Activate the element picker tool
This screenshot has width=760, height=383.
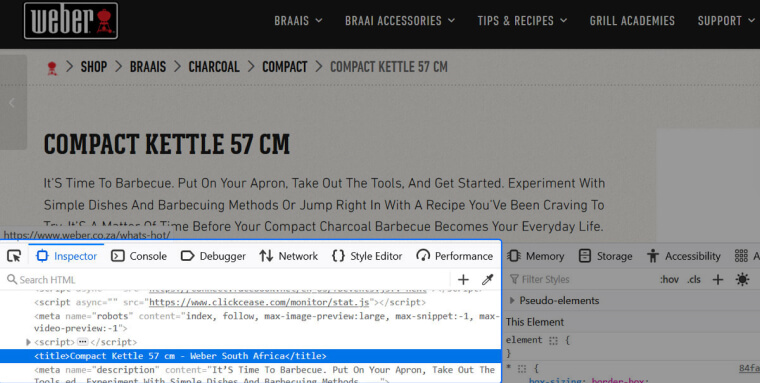(x=14, y=256)
